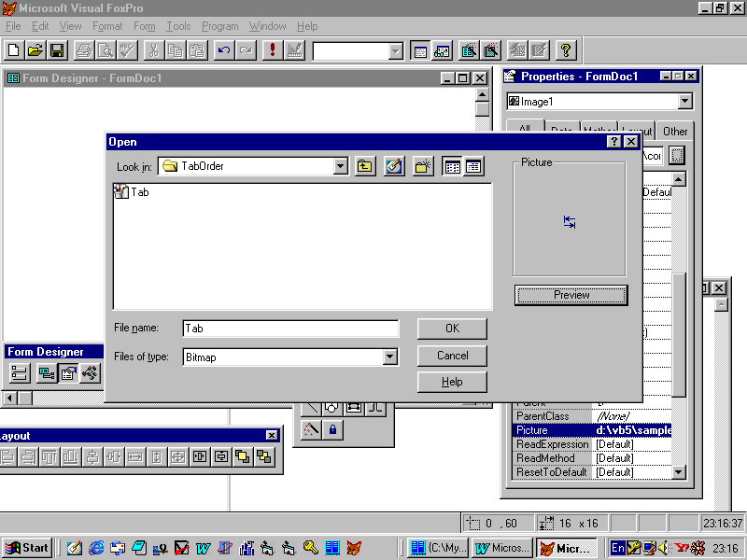The width and height of the screenshot is (747, 560).
Task: Open the empty combo box dropdown in main toolbar
Action: tap(395, 51)
